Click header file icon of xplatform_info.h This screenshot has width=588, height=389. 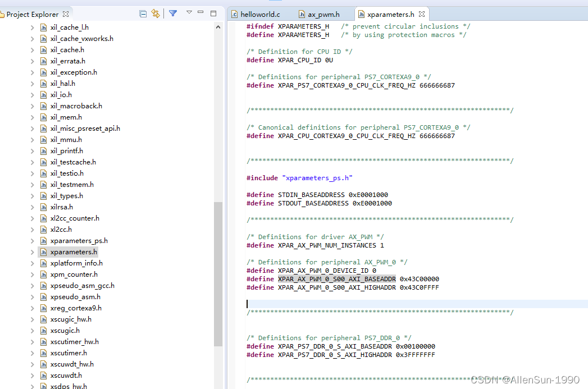coord(43,263)
